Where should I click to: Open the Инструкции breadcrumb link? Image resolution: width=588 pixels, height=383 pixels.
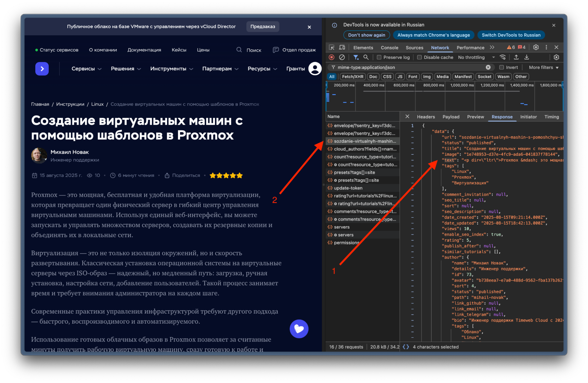click(70, 104)
